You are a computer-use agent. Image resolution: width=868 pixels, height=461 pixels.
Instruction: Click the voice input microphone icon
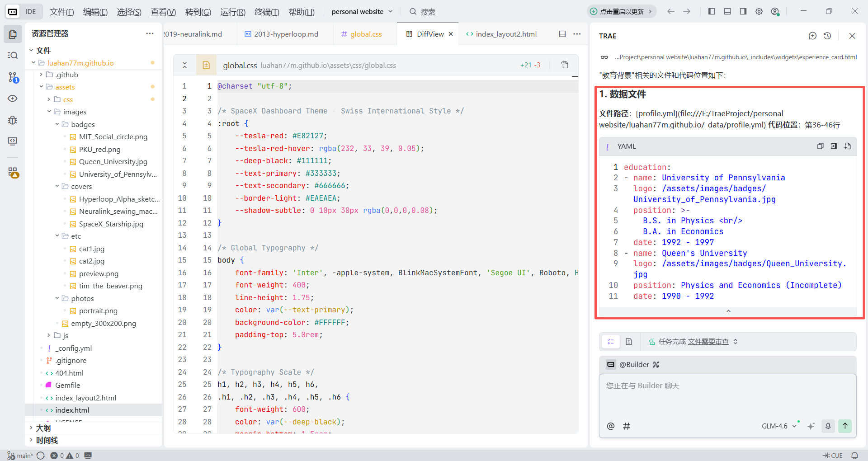tap(828, 426)
